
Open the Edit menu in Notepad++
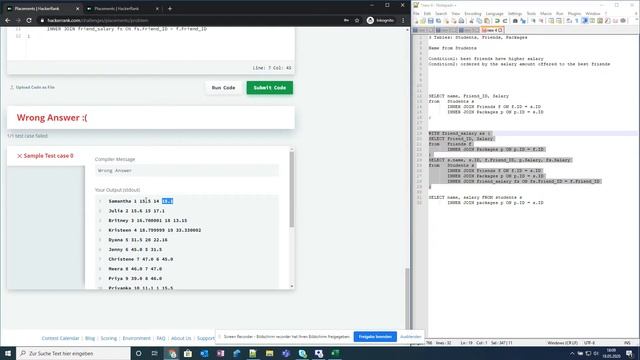427,13
